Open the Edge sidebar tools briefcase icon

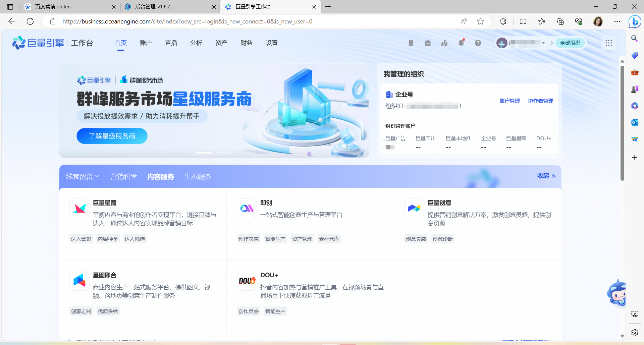tap(635, 72)
